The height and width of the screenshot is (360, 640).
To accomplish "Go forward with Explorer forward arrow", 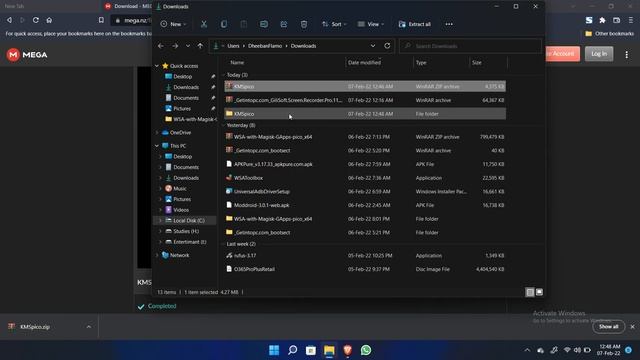I will [x=175, y=46].
